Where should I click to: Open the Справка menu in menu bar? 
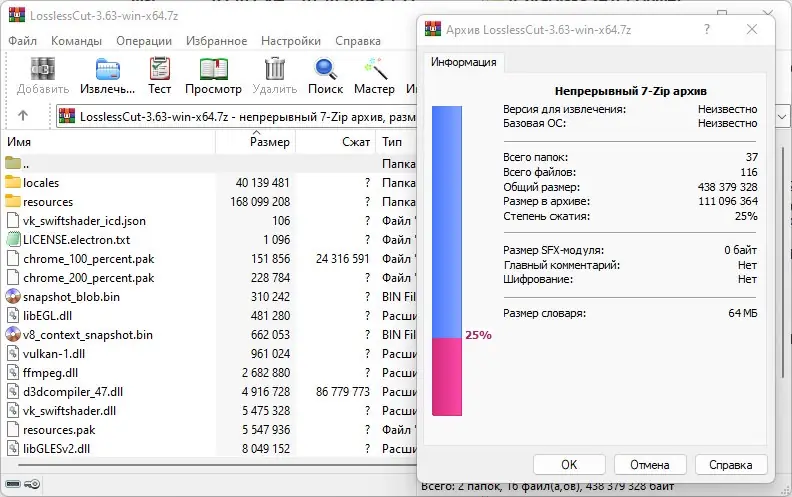pos(358,41)
